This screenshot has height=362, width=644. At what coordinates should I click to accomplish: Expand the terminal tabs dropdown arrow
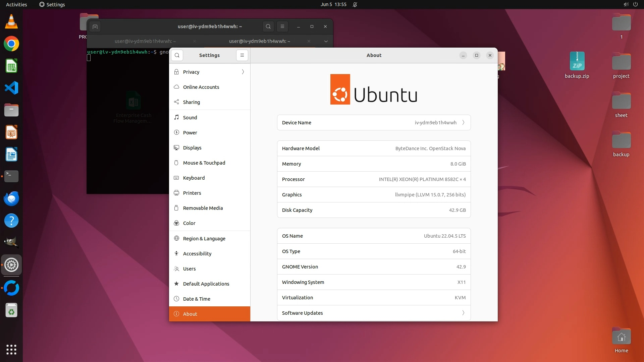tap(326, 41)
